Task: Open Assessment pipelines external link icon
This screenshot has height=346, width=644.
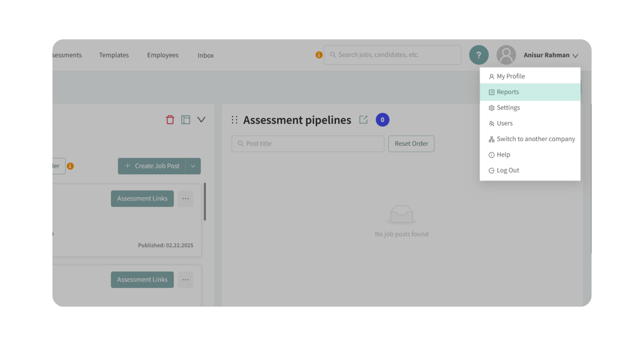Action: pyautogui.click(x=363, y=119)
